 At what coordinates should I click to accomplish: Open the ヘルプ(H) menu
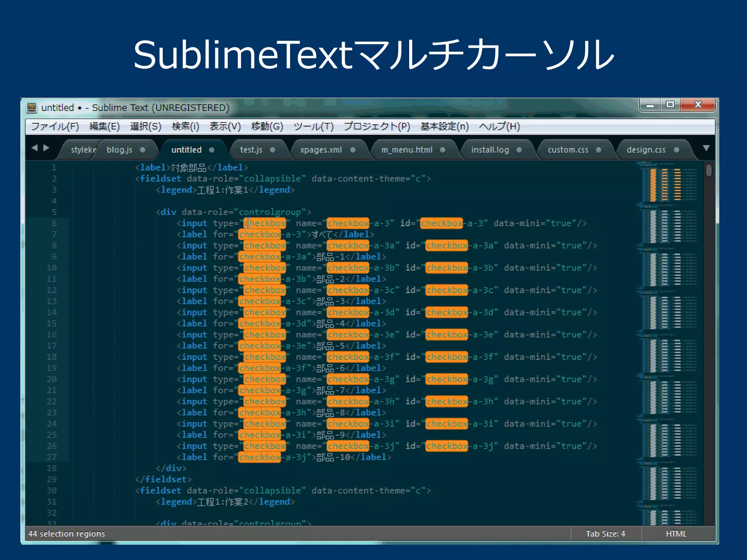click(499, 126)
